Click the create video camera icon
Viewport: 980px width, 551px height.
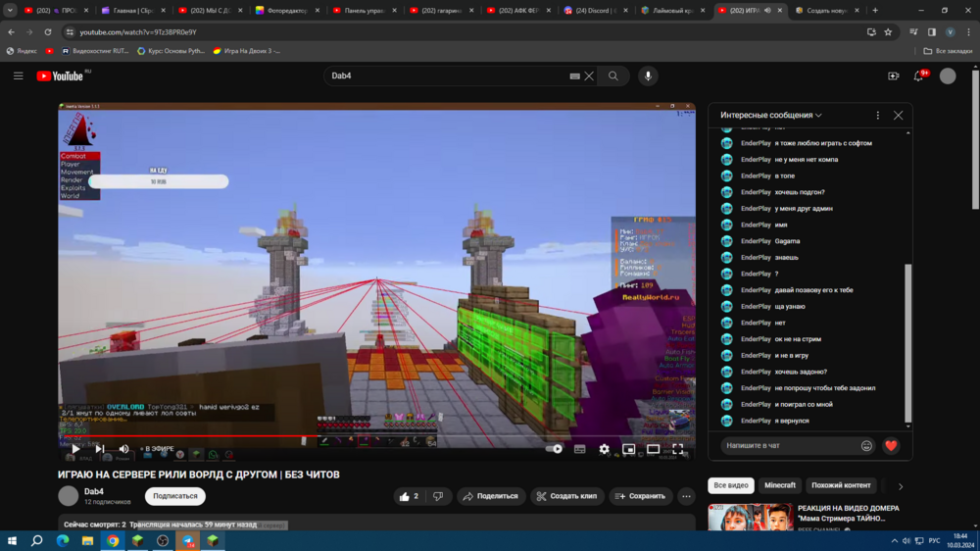[894, 75]
